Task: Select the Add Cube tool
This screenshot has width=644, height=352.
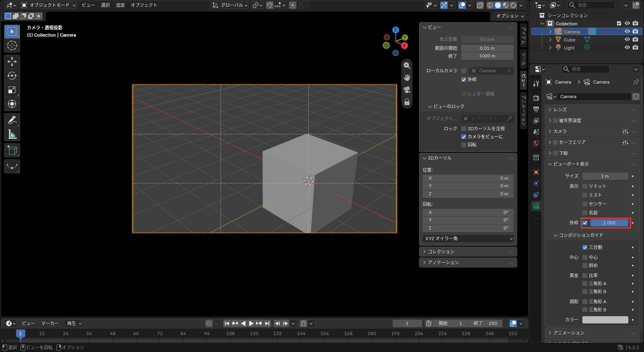Action: coord(12,150)
